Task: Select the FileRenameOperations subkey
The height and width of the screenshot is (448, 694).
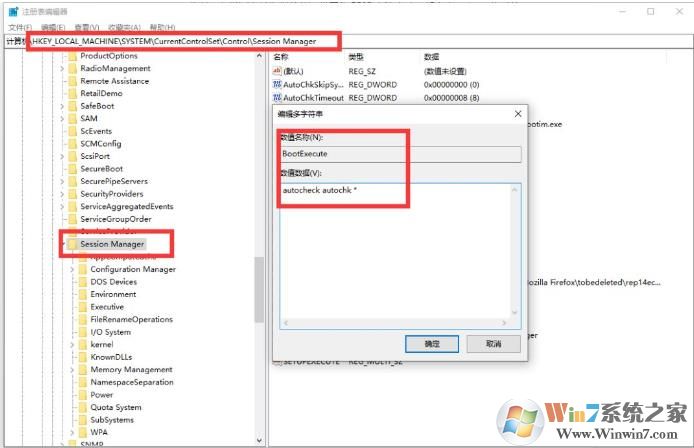Action: click(131, 320)
